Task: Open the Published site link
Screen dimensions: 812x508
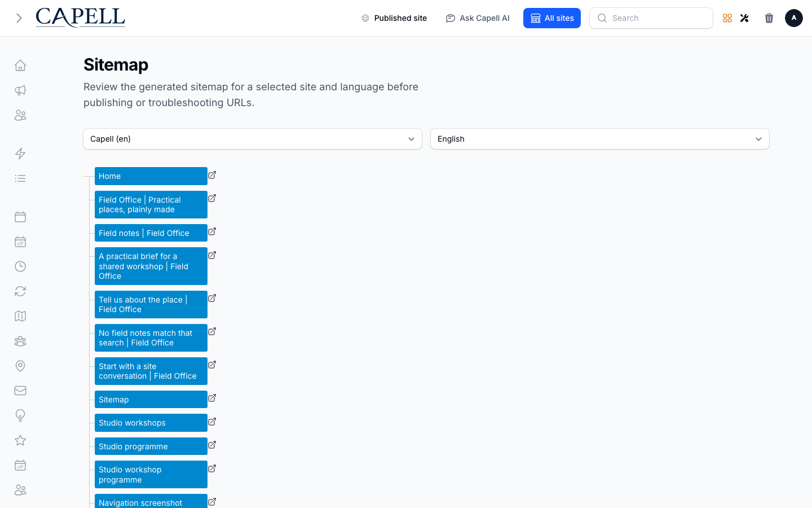Action: coord(394,18)
